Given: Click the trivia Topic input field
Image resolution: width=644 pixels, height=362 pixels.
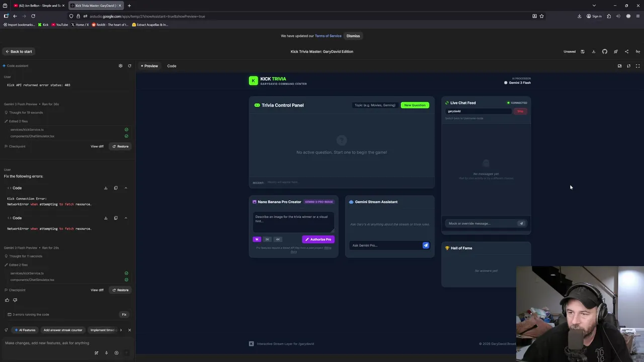Looking at the screenshot, I should point(375,105).
